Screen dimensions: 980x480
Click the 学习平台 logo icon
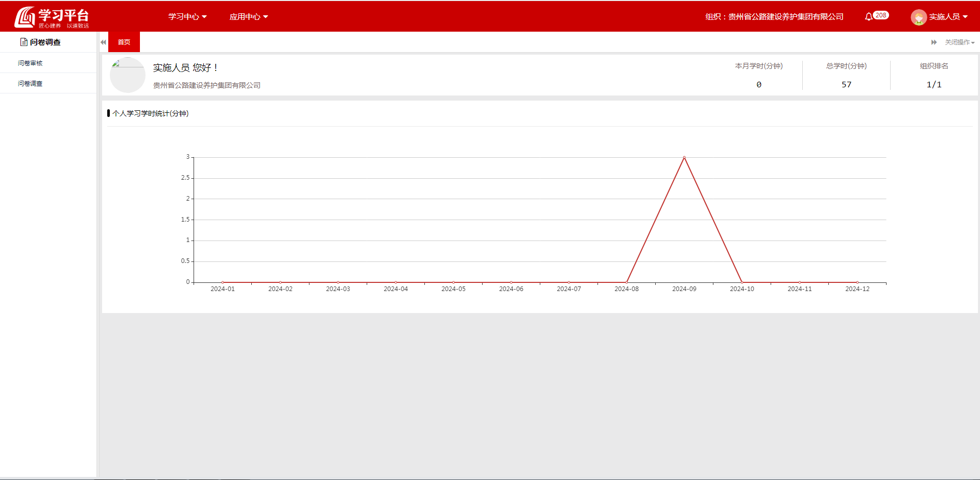point(25,17)
